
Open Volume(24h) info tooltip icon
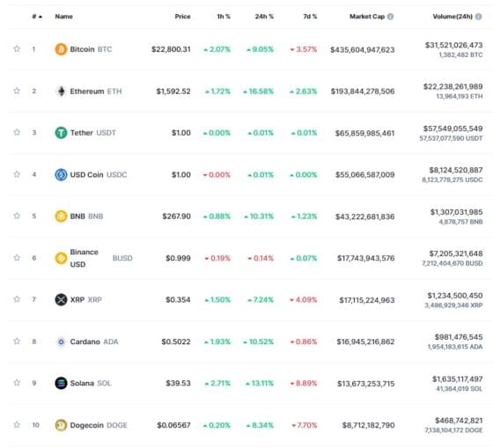pyautogui.click(x=478, y=17)
